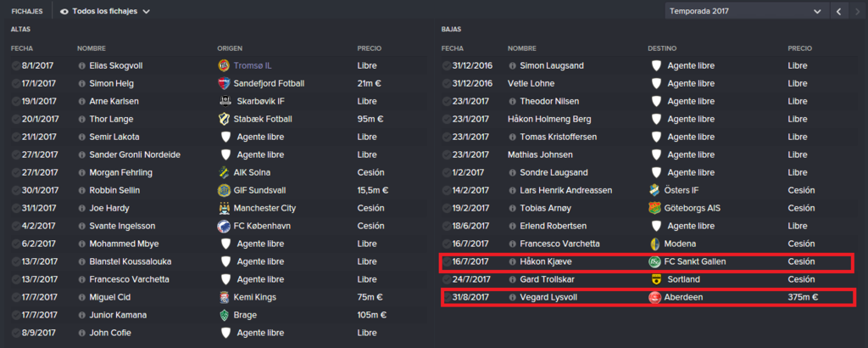This screenshot has width=868, height=348.
Task: Click the FC Sankt Gallen badge
Action: click(655, 261)
